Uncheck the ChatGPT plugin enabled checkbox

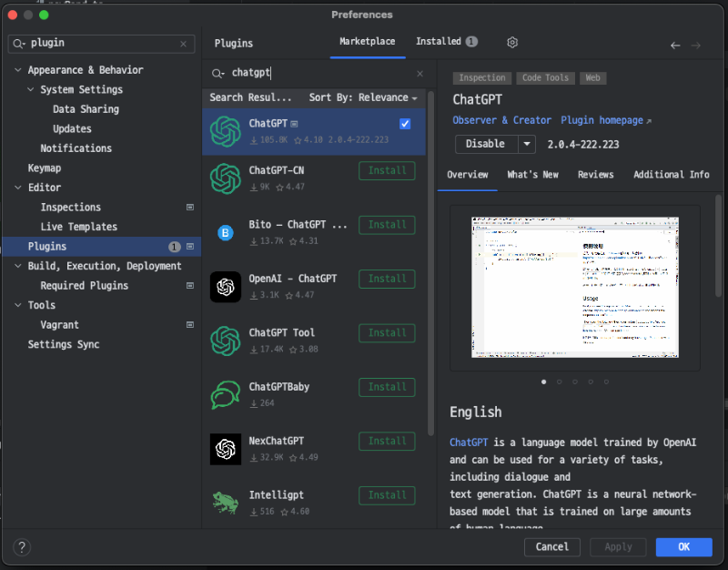pyautogui.click(x=405, y=124)
